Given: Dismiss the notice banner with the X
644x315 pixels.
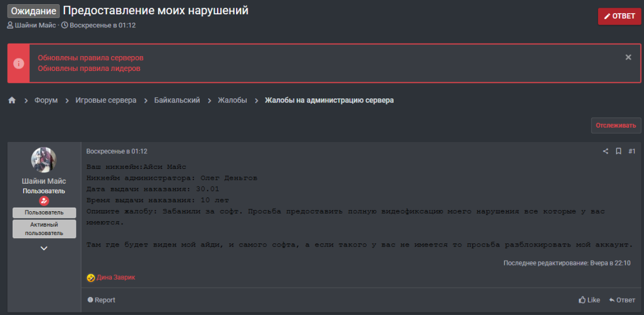Looking at the screenshot, I should click(x=628, y=57).
